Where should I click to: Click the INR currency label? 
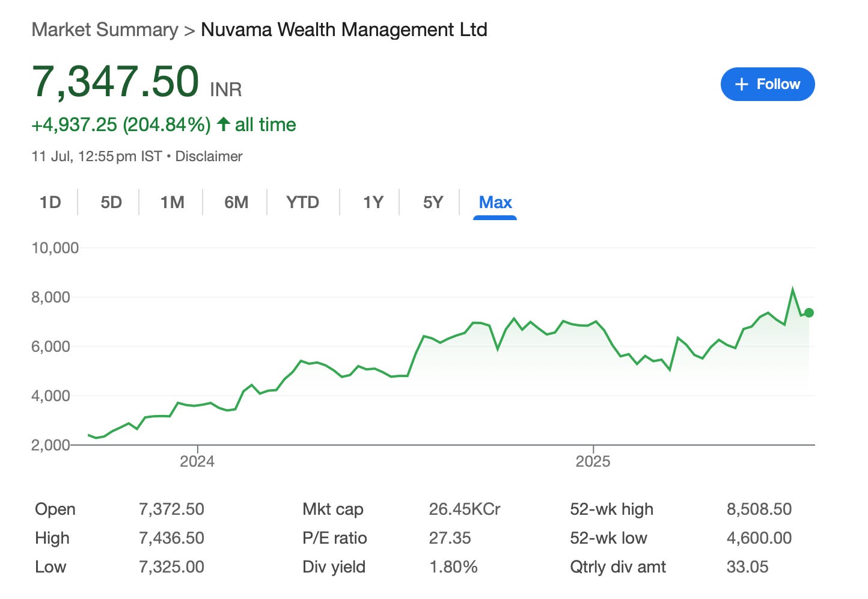pyautogui.click(x=226, y=90)
